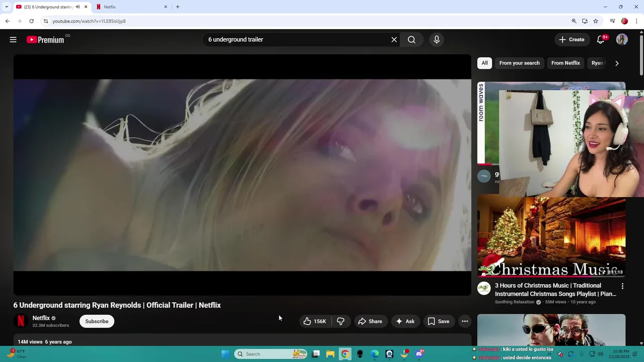This screenshot has height=362, width=644.
Task: Subscribe to Netflix channel
Action: click(97, 321)
